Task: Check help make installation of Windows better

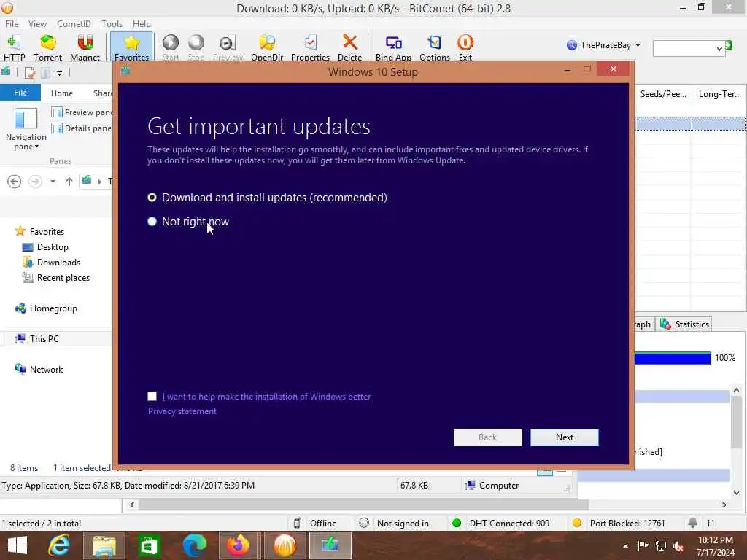Action: [152, 396]
